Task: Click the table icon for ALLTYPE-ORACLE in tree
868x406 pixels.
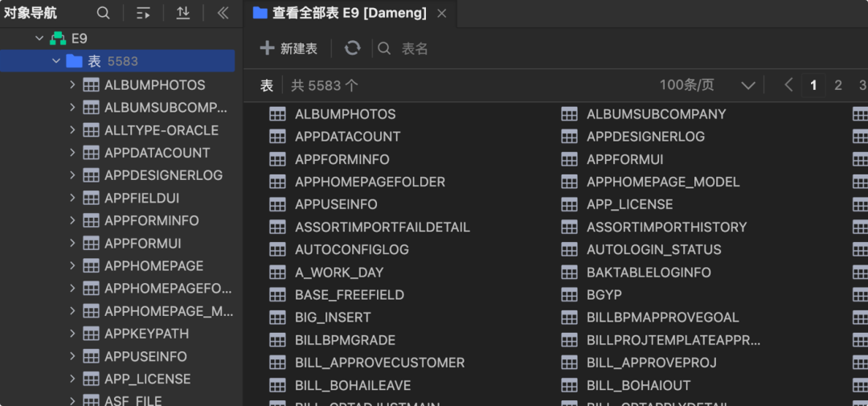Action: [91, 130]
